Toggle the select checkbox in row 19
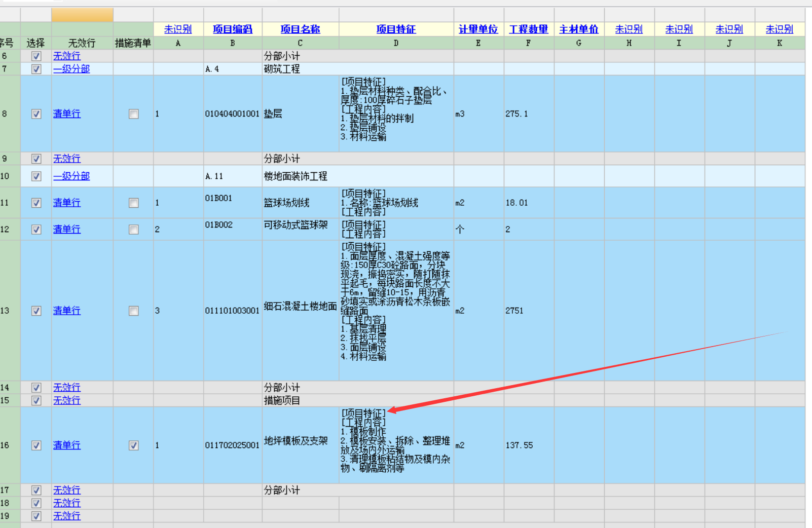This screenshot has width=812, height=528. tap(36, 516)
